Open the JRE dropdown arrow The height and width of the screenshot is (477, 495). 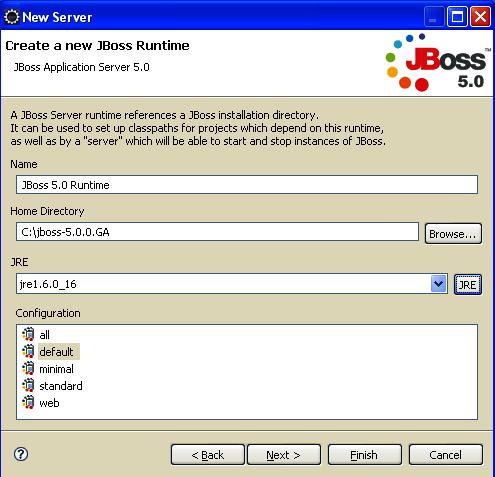[438, 284]
